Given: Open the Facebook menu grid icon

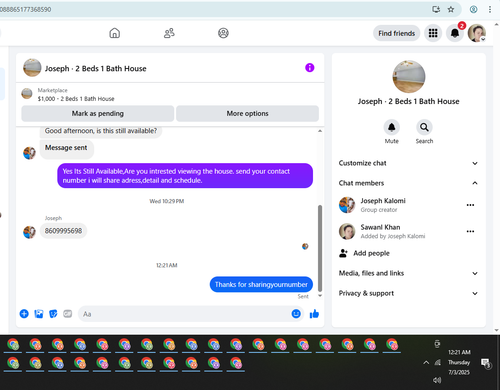Looking at the screenshot, I should click(x=433, y=33).
